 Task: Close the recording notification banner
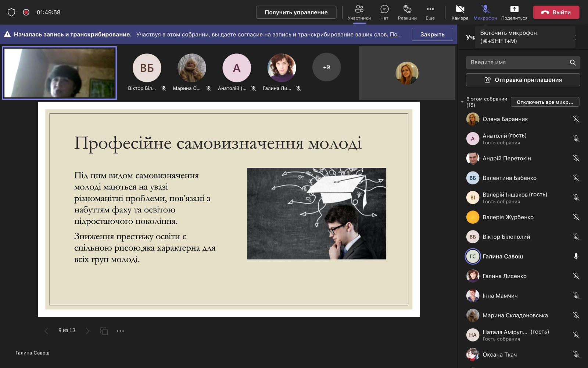(x=432, y=34)
